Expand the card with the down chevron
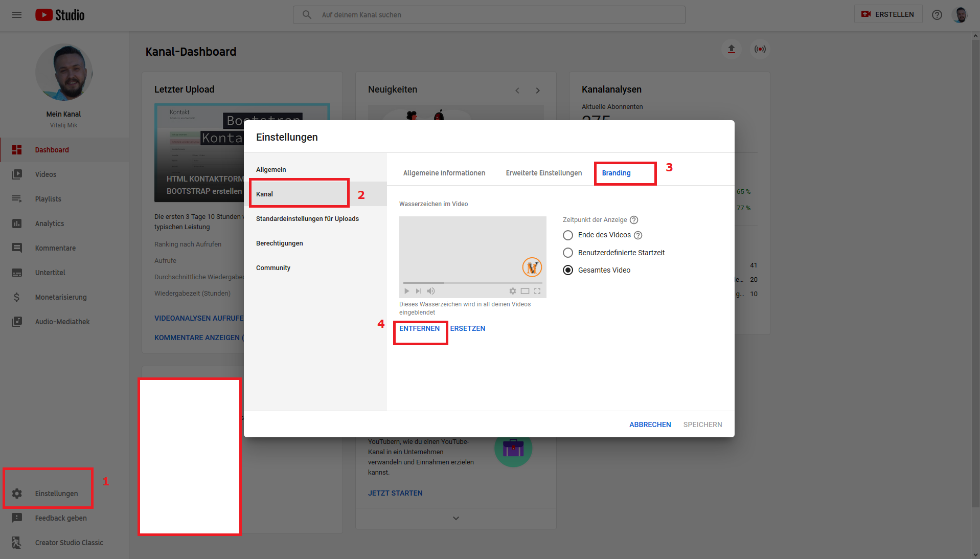Image resolution: width=980 pixels, height=559 pixels. (455, 518)
